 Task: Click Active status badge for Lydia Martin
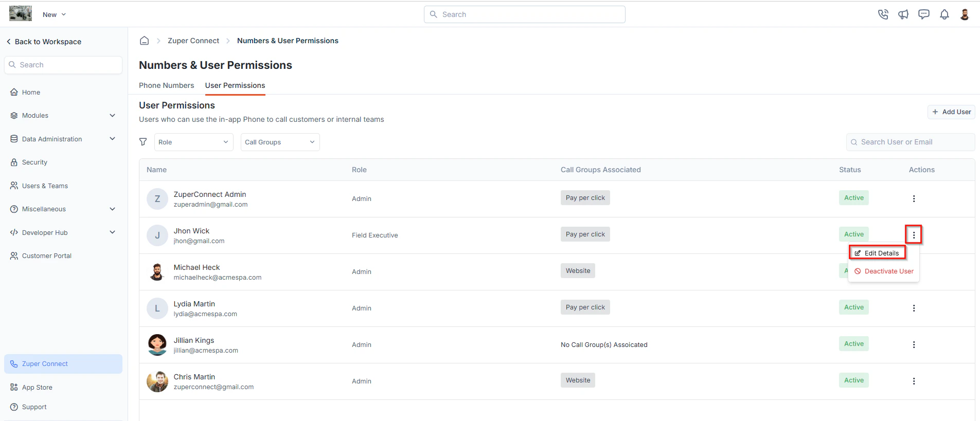(x=854, y=307)
